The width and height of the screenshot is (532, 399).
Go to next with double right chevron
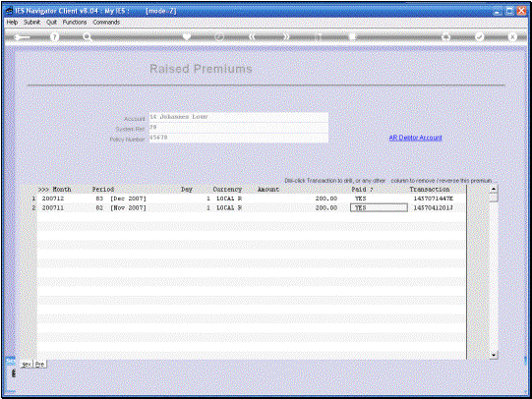click(286, 37)
